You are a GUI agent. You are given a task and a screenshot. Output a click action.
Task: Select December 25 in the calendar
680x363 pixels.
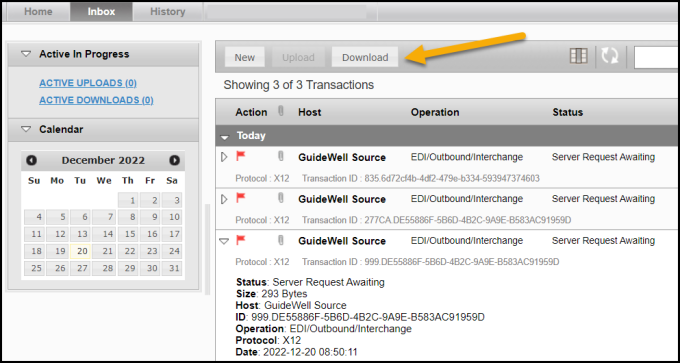(35, 268)
